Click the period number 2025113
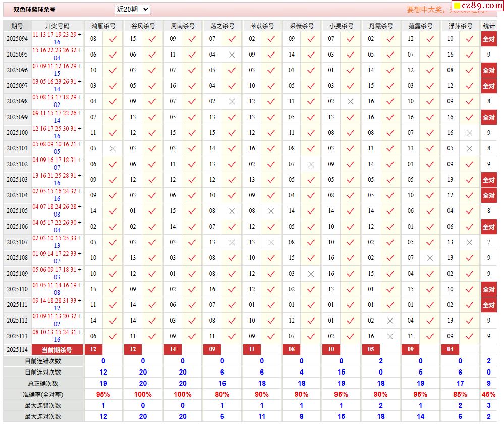Screen dimensions: 504x425 17,336
